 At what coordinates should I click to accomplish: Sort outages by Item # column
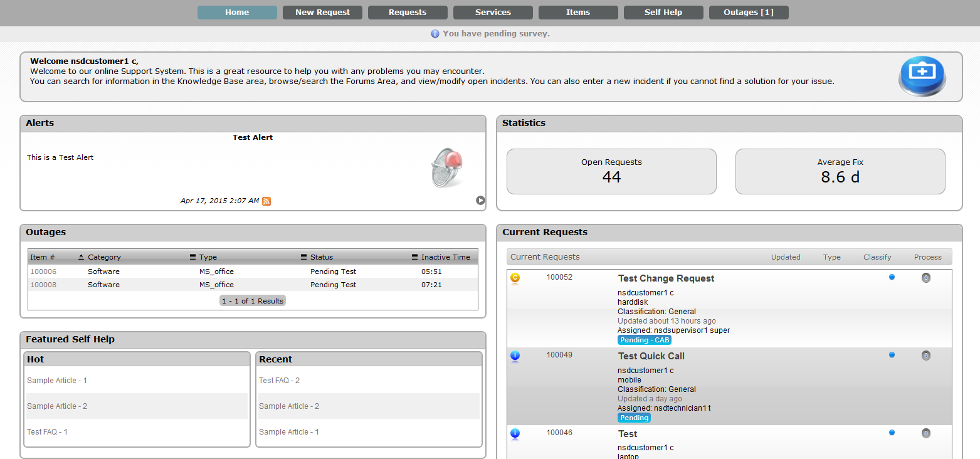pos(43,257)
